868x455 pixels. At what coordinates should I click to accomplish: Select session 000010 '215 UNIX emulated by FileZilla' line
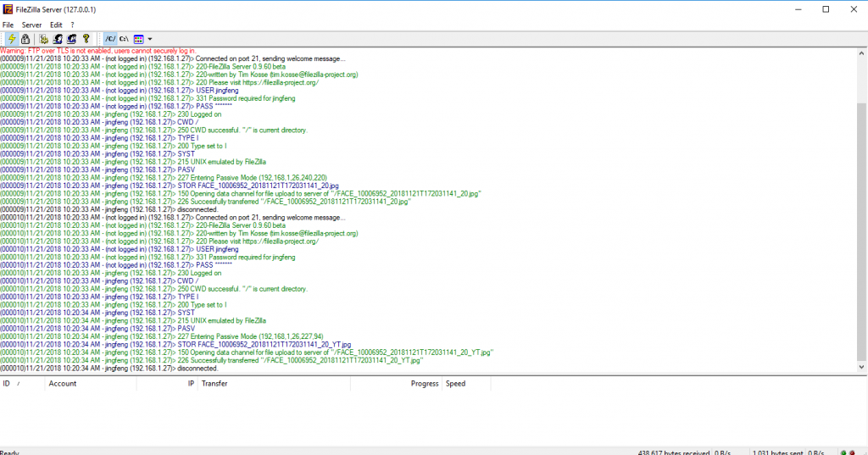coord(133,320)
